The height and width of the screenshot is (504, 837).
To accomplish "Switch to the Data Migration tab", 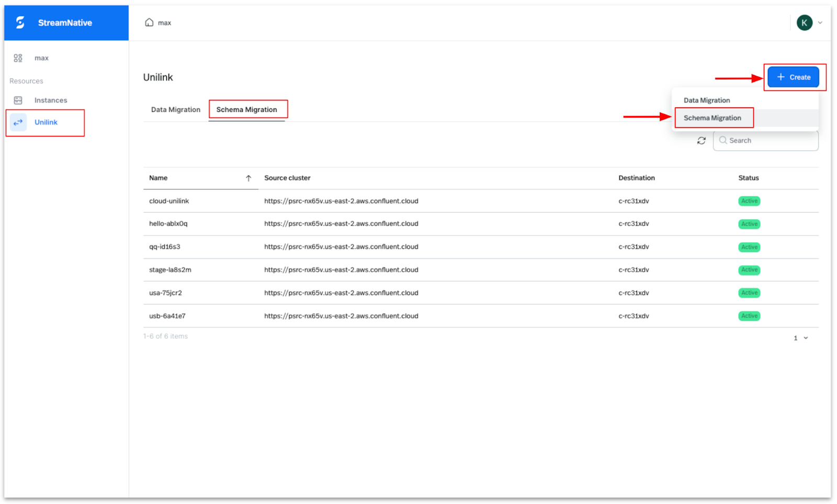I will [176, 110].
